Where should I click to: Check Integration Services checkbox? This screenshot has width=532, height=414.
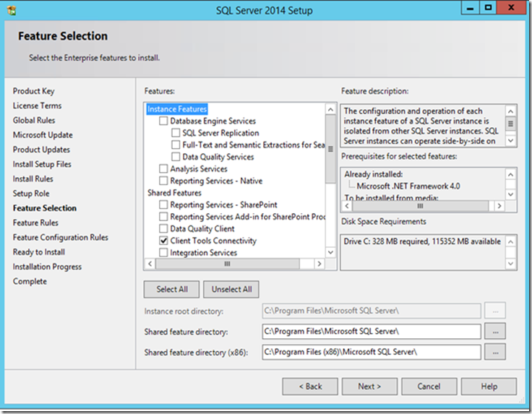163,253
